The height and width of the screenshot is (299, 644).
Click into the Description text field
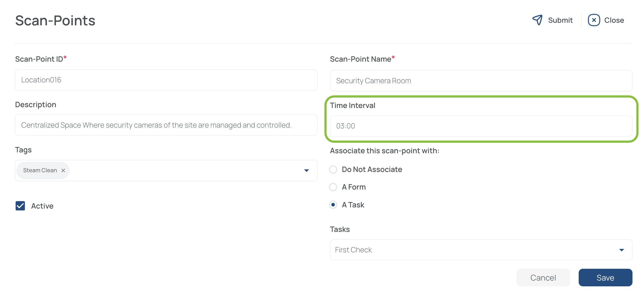click(166, 125)
